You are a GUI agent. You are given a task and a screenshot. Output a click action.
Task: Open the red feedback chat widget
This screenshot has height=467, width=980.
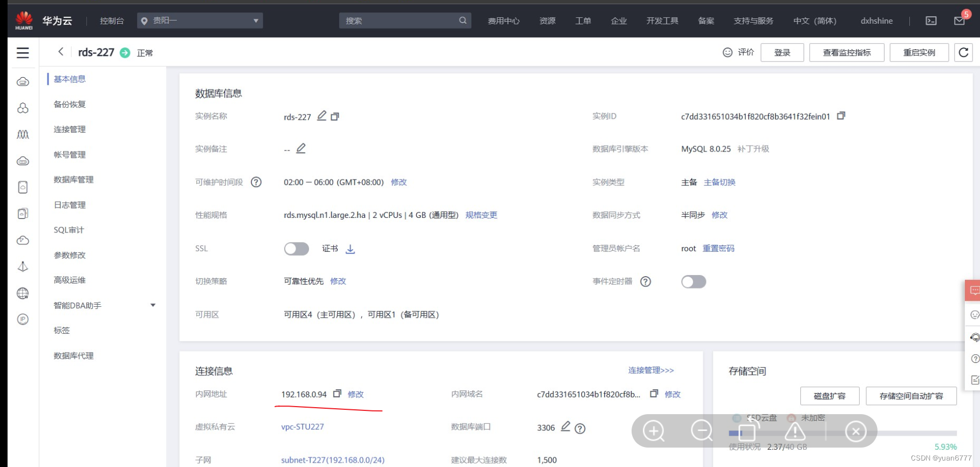[972, 291]
